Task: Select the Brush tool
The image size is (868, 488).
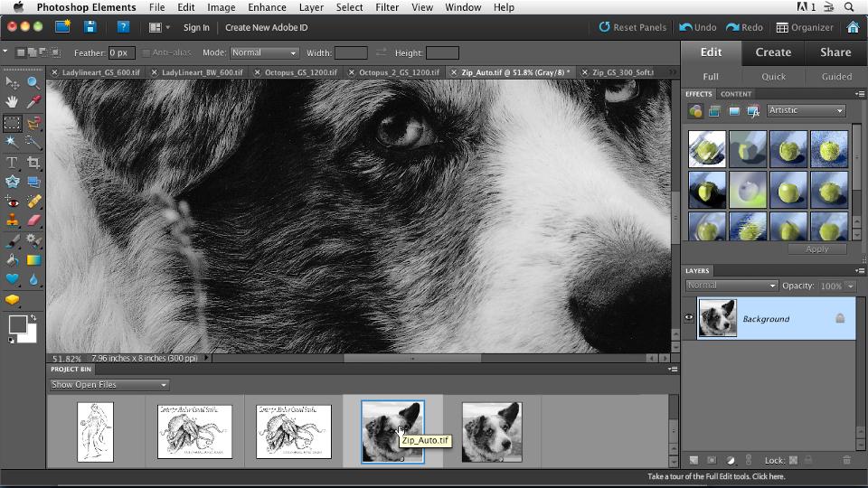Action: point(12,240)
